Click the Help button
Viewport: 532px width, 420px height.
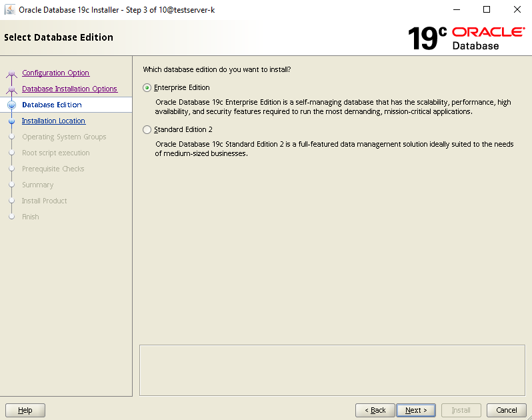point(25,410)
